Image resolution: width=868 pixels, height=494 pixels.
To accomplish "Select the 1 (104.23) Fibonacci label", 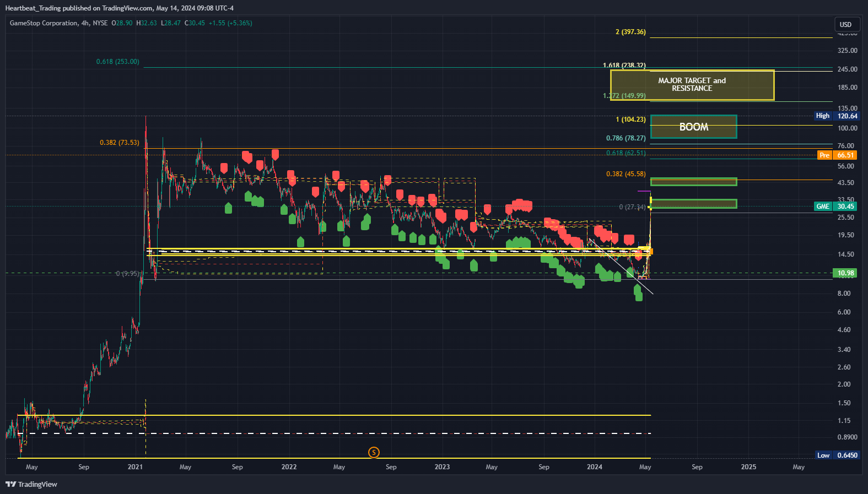I will click(x=630, y=120).
